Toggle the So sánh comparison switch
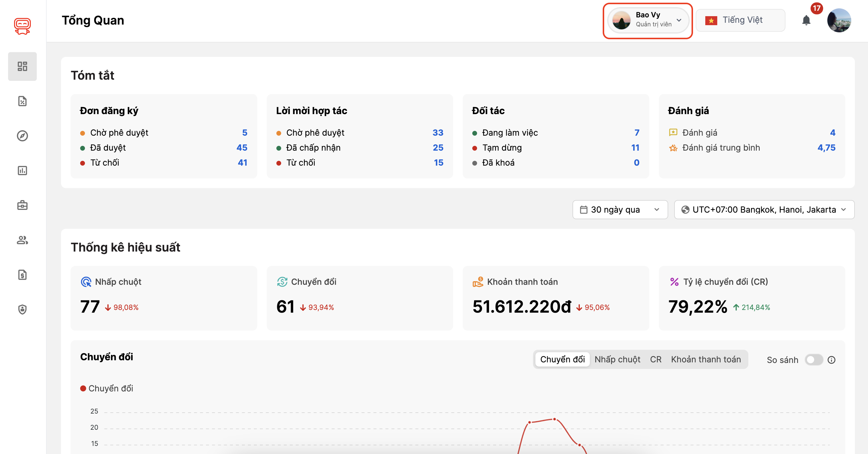 813,360
